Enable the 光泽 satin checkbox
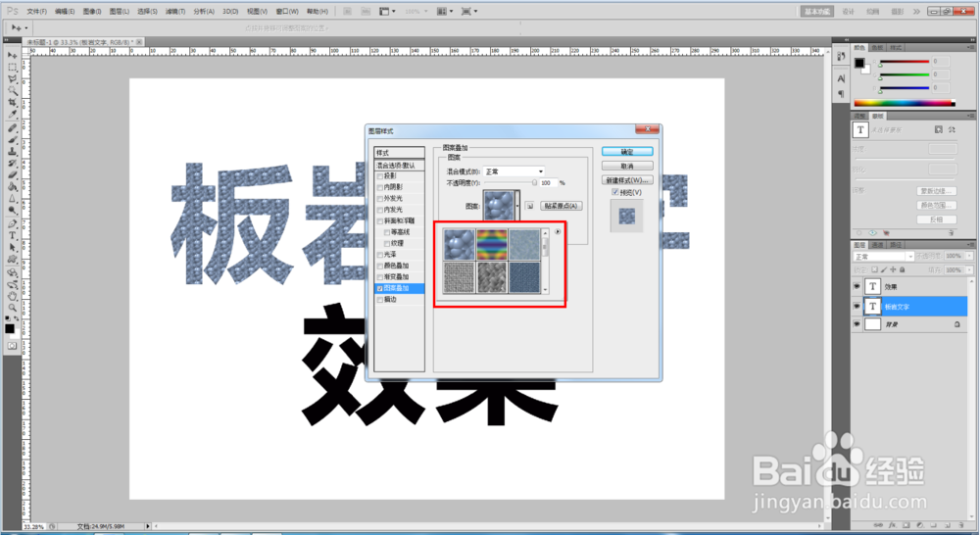The height and width of the screenshot is (535, 980). click(x=380, y=255)
